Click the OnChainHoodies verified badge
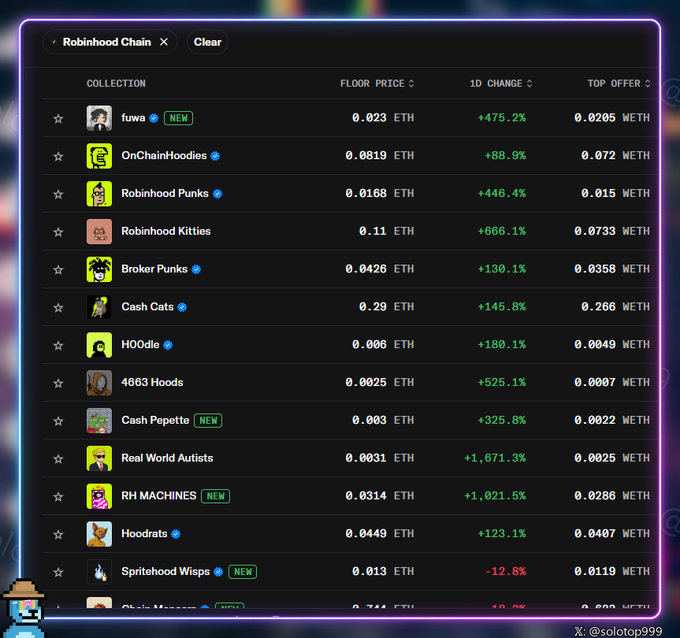 [x=215, y=156]
